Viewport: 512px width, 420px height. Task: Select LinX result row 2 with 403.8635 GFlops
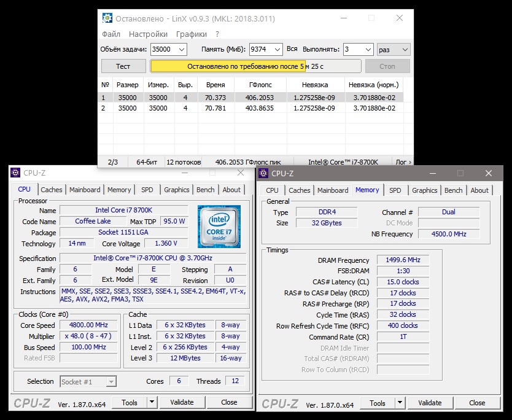tap(250, 108)
